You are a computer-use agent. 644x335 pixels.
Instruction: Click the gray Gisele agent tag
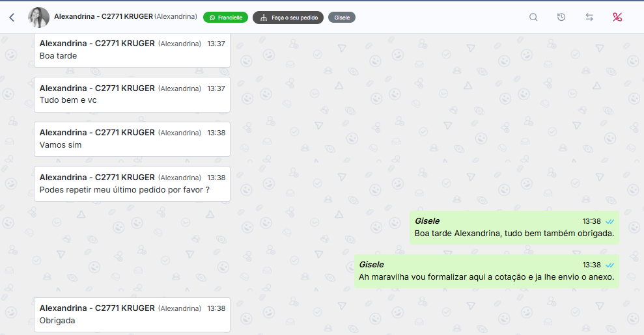pos(341,18)
